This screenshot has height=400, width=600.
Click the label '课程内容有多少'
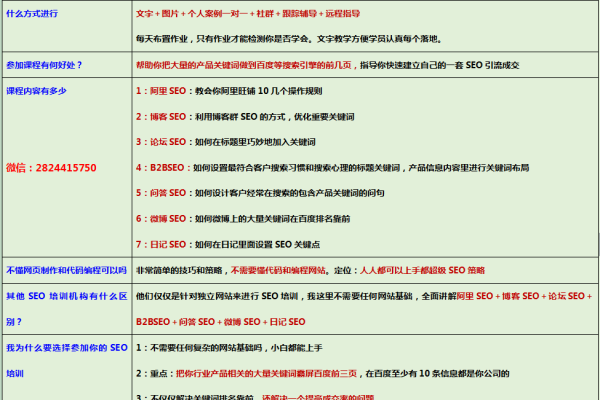(x=36, y=91)
